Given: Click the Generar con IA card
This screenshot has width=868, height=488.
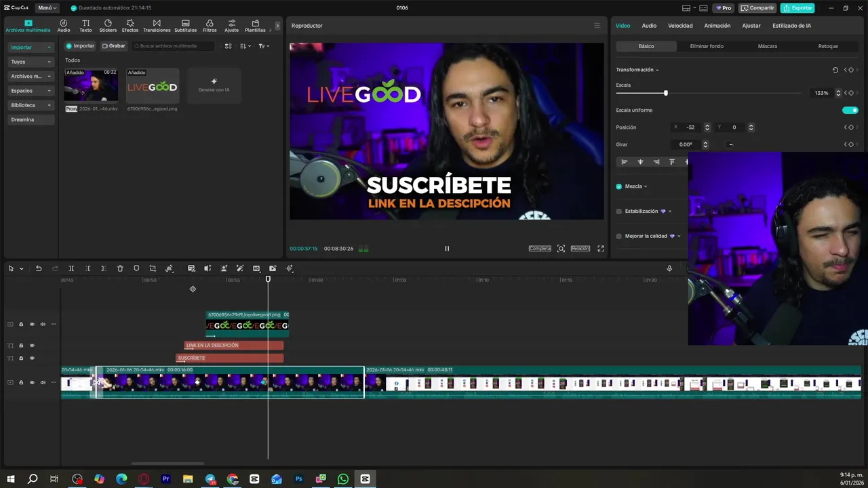Looking at the screenshot, I should [214, 85].
